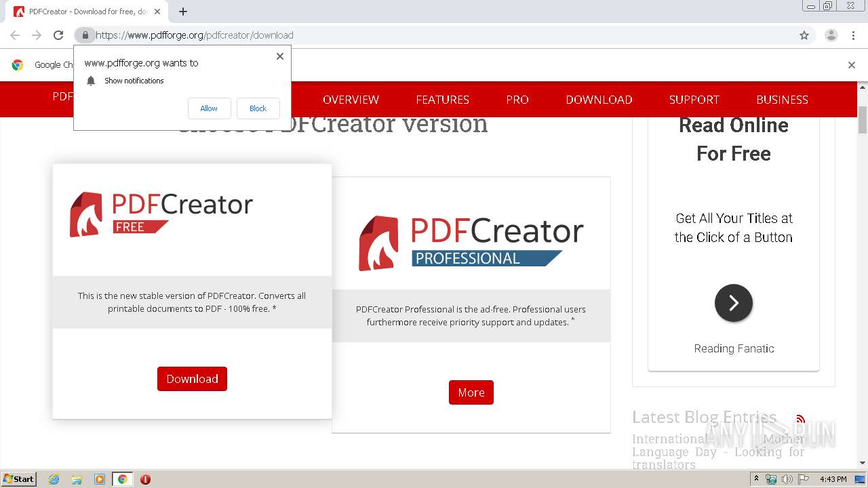Click the More button for Professional
Screen dimensions: 868x488
tap(471, 392)
